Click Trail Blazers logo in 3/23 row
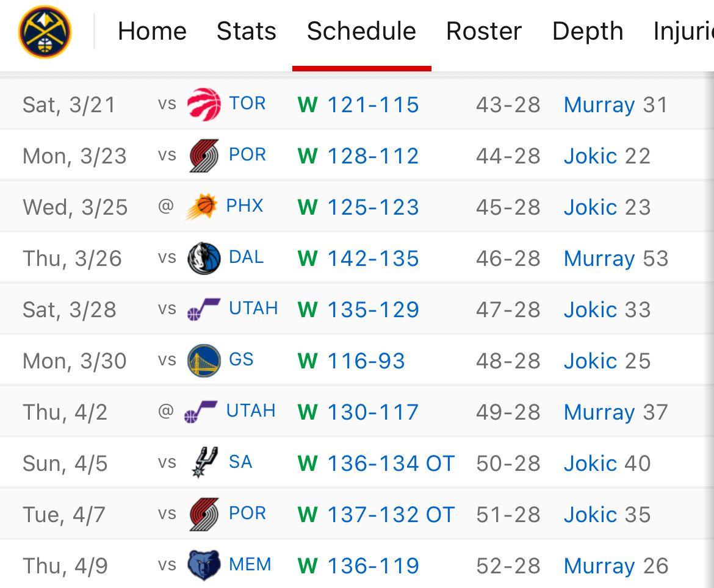 204,156
